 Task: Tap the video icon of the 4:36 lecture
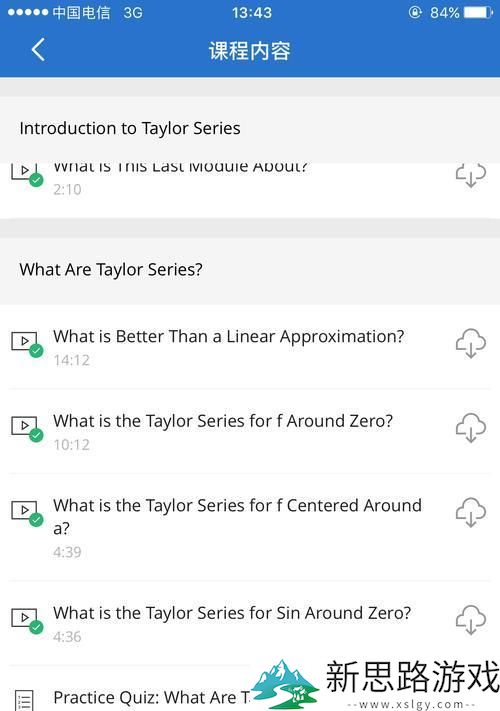27,620
